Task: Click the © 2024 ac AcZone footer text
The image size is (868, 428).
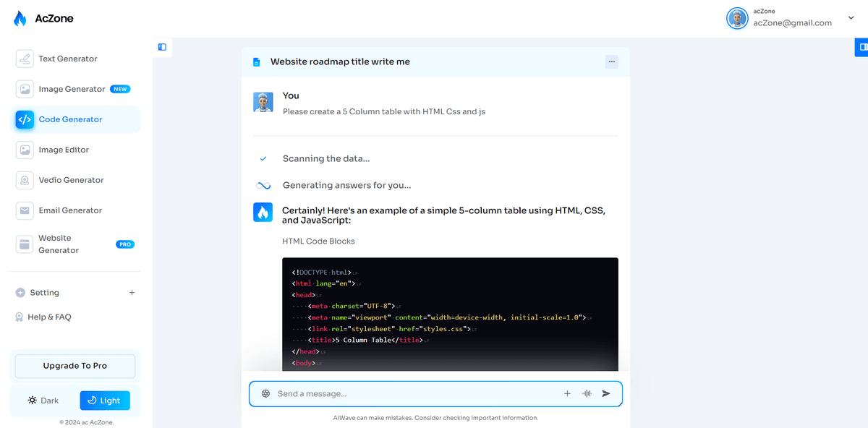Action: (x=87, y=422)
